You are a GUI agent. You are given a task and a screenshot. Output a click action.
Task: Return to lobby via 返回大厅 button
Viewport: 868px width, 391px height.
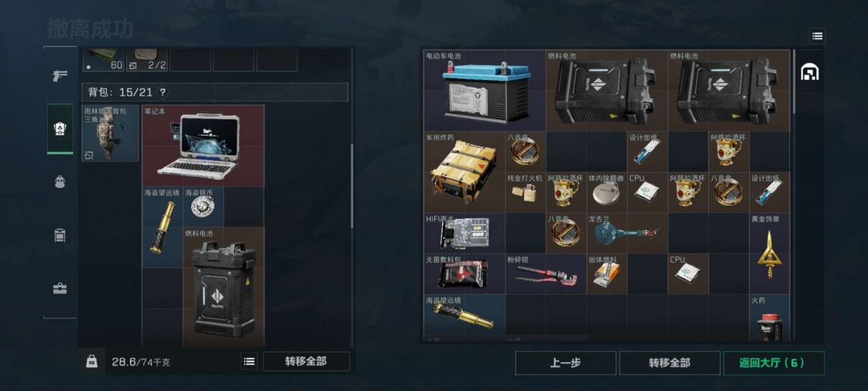[773, 363]
